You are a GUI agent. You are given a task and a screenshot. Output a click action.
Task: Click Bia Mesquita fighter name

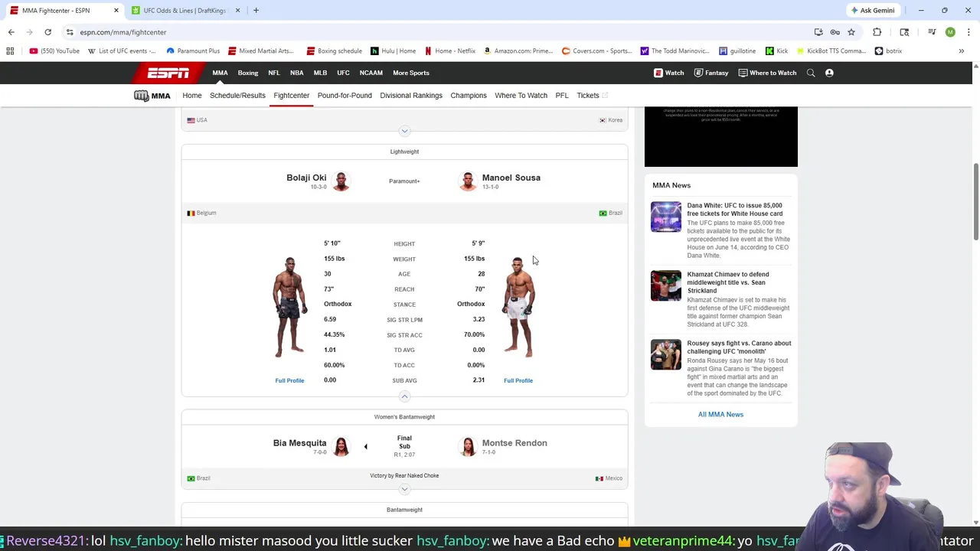pos(299,443)
